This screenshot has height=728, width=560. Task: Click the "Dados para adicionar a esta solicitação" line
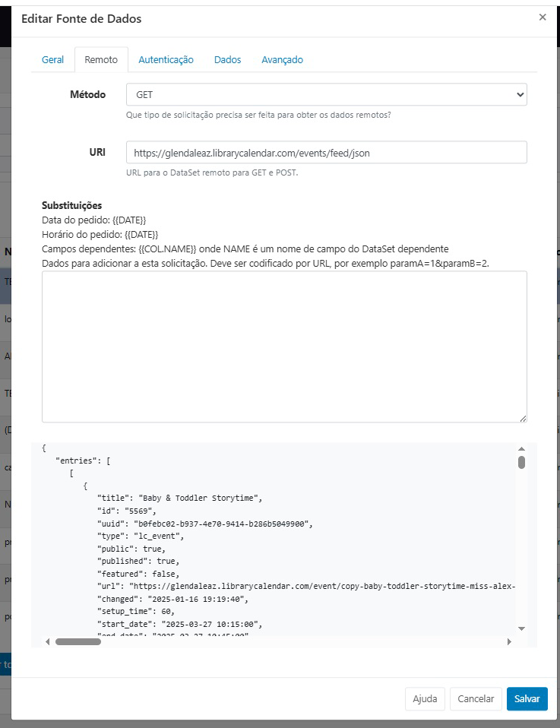(265, 263)
